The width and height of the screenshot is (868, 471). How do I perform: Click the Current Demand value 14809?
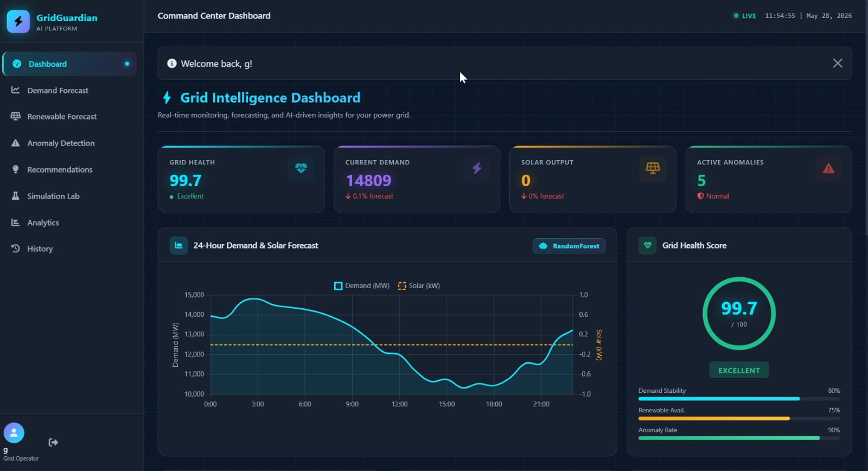pyautogui.click(x=368, y=180)
